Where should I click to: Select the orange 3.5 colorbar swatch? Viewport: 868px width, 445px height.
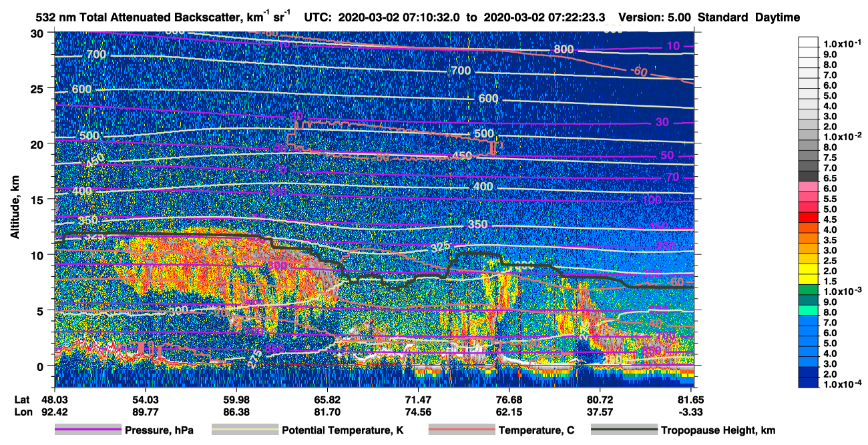pos(809,239)
